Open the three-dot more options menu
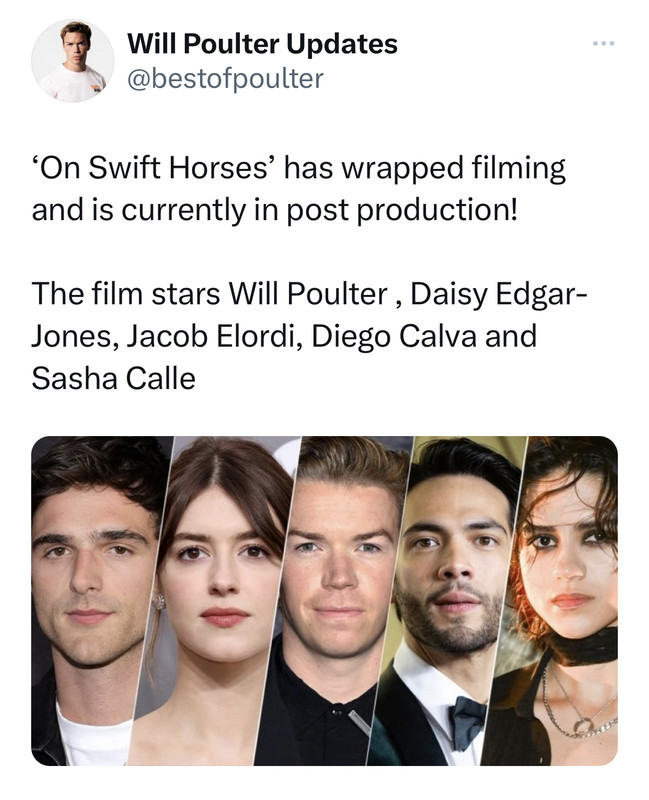 coord(604,44)
